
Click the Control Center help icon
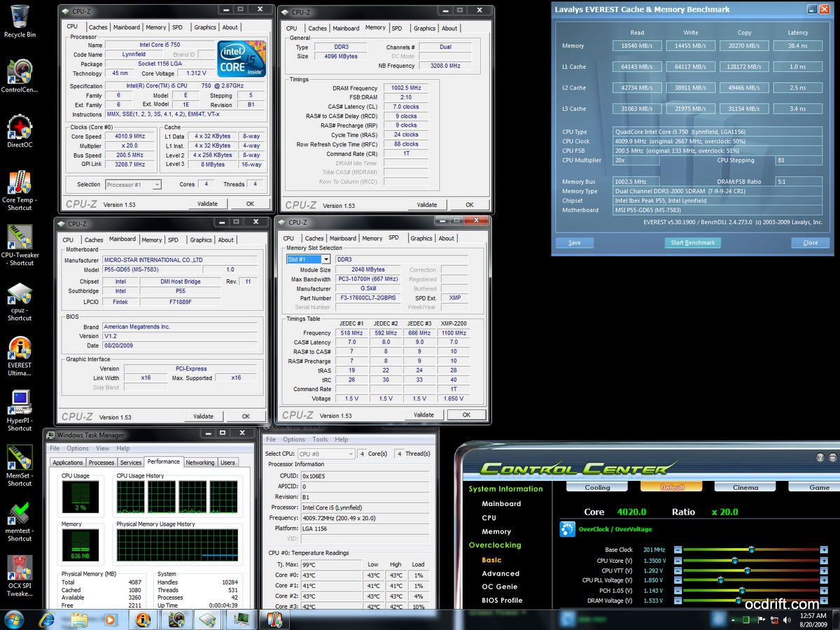click(820, 457)
